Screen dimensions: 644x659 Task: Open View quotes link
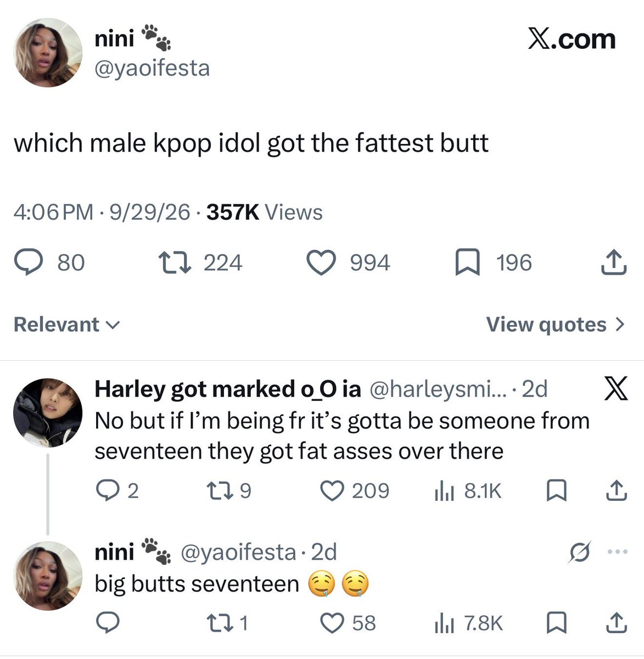point(556,325)
